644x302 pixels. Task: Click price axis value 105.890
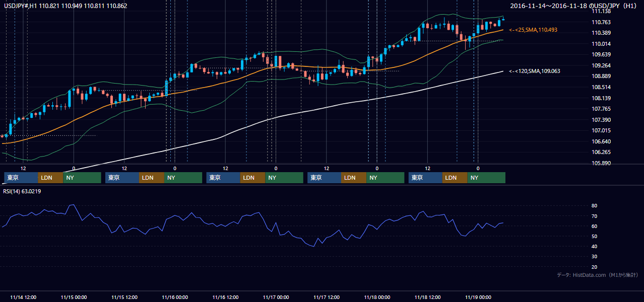(602, 164)
